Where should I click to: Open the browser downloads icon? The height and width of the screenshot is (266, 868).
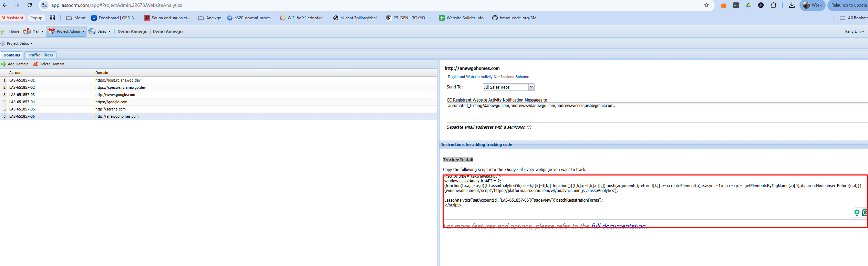click(792, 5)
